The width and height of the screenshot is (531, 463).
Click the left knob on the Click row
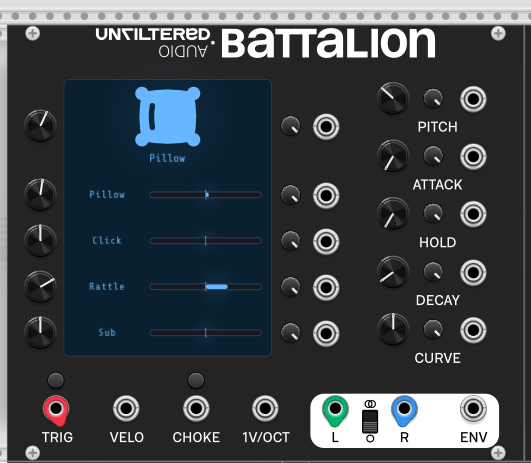click(40, 240)
